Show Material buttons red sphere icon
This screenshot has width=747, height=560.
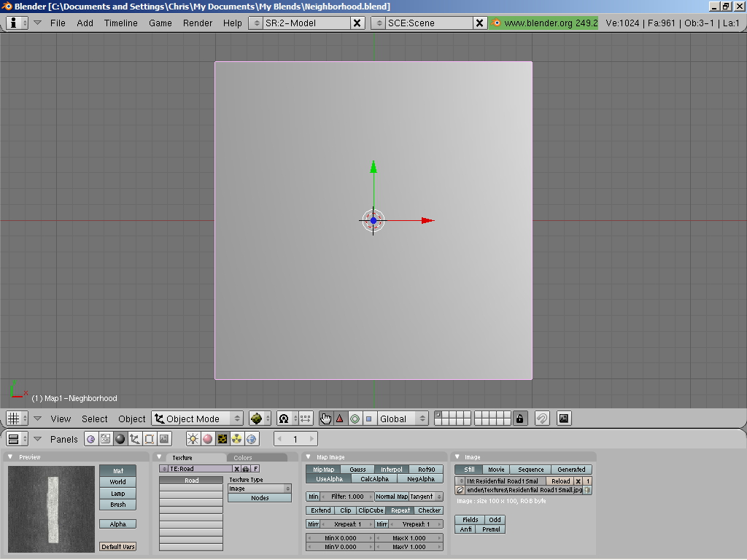click(x=208, y=439)
